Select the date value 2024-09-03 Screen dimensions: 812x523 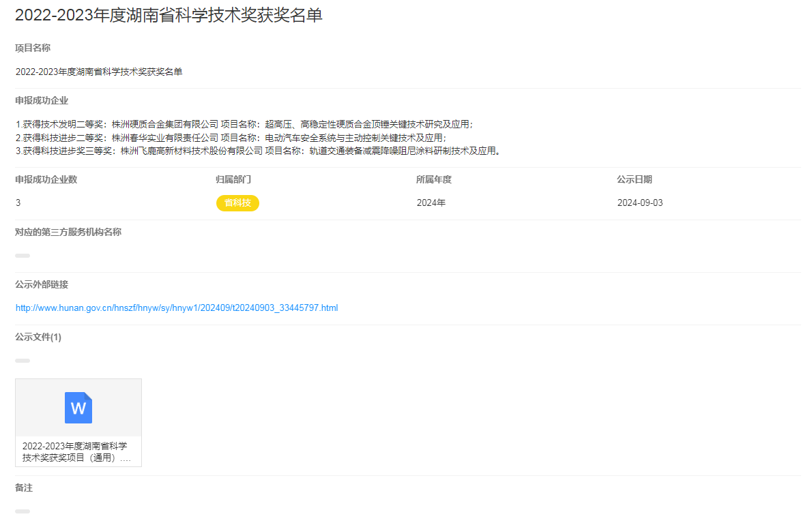(640, 203)
